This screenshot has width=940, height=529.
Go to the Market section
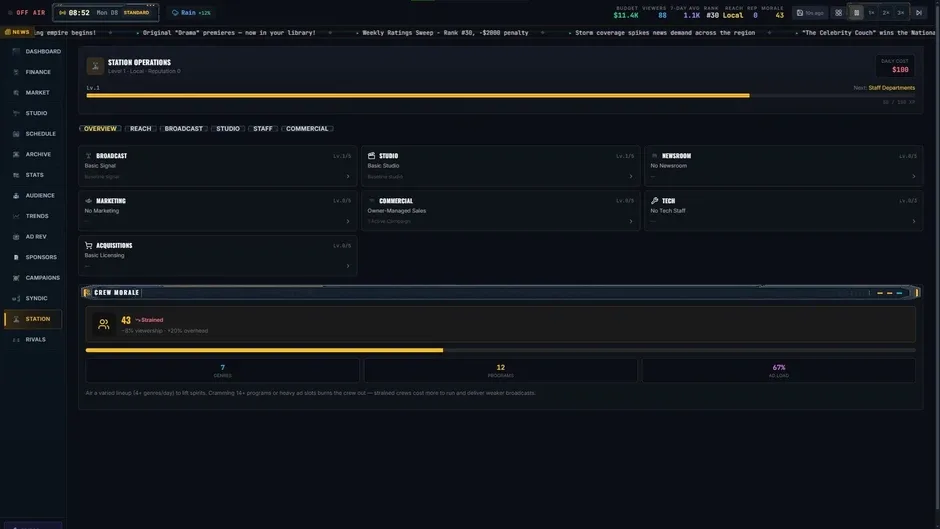(x=37, y=92)
